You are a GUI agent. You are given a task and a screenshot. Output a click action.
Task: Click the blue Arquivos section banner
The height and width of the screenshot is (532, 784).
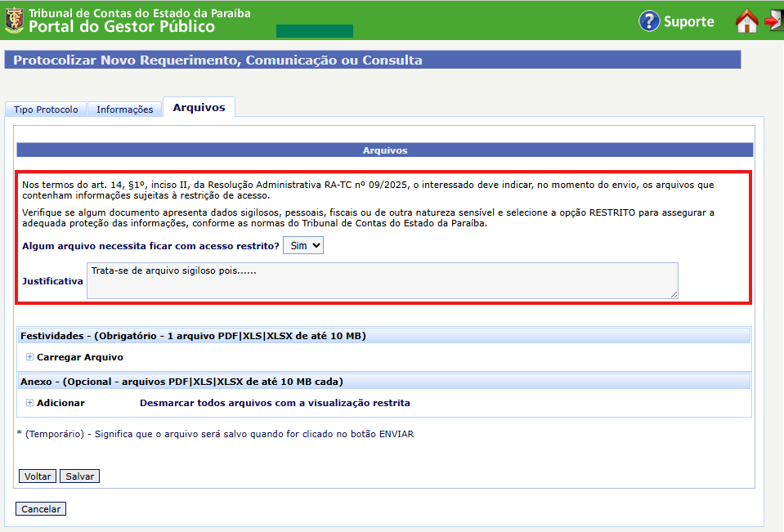(x=384, y=150)
